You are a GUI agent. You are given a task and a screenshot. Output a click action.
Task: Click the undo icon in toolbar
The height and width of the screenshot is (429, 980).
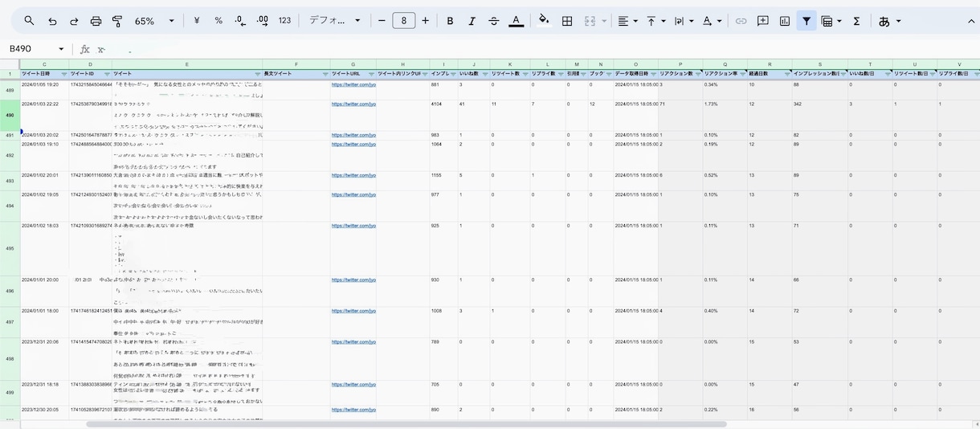(53, 21)
